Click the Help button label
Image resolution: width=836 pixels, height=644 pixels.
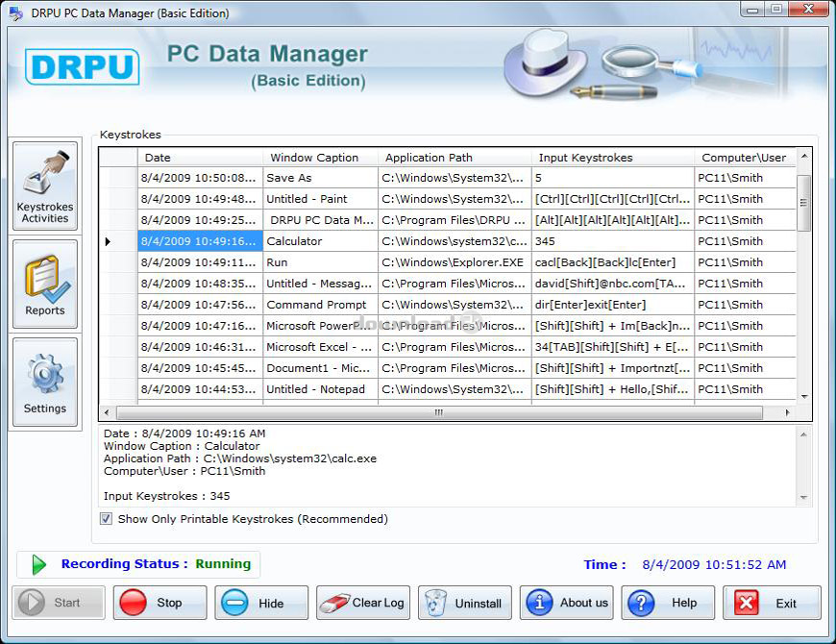[684, 603]
